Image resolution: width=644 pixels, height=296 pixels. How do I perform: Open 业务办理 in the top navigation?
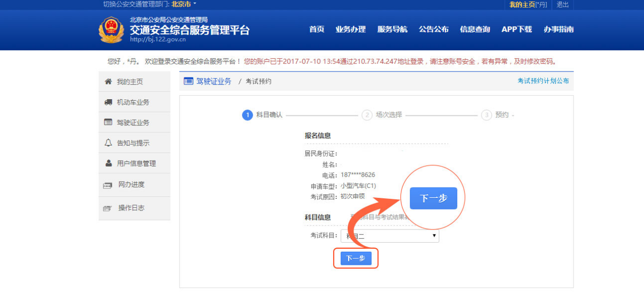click(351, 29)
